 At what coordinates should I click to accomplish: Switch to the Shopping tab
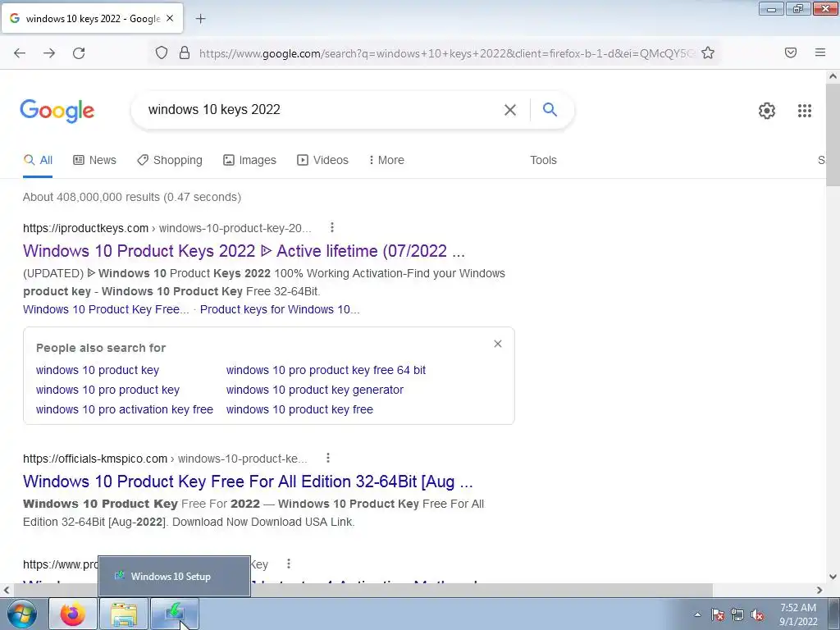coord(170,160)
